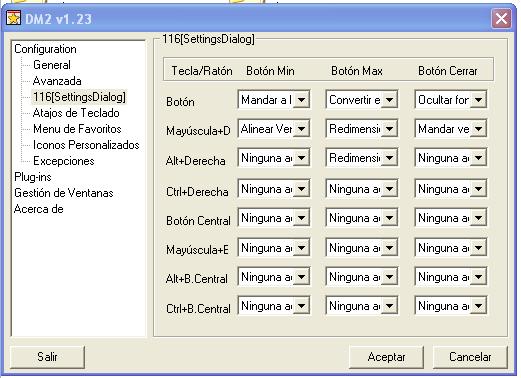
Task: Click the DM2 v1.23 title text
Action: 58,19
